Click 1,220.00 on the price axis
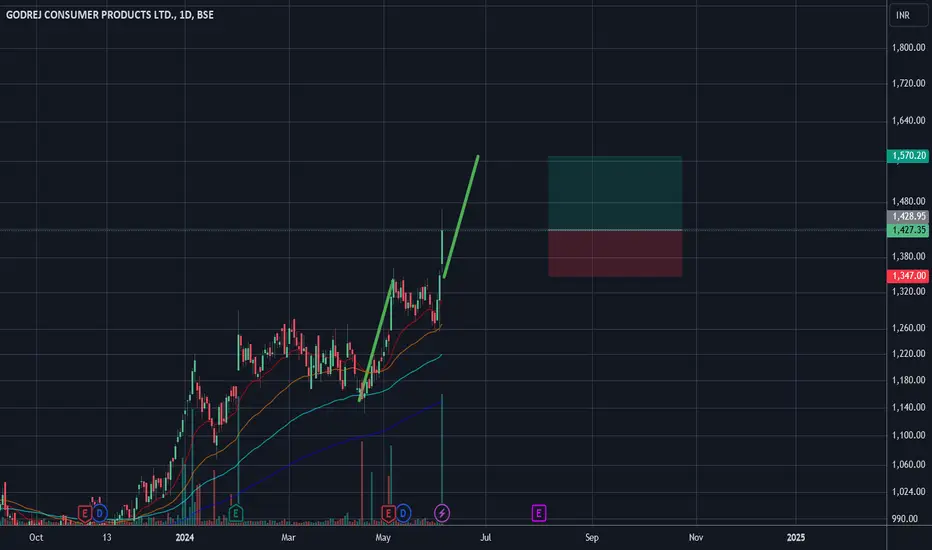The height and width of the screenshot is (550, 932). pyautogui.click(x=908, y=354)
